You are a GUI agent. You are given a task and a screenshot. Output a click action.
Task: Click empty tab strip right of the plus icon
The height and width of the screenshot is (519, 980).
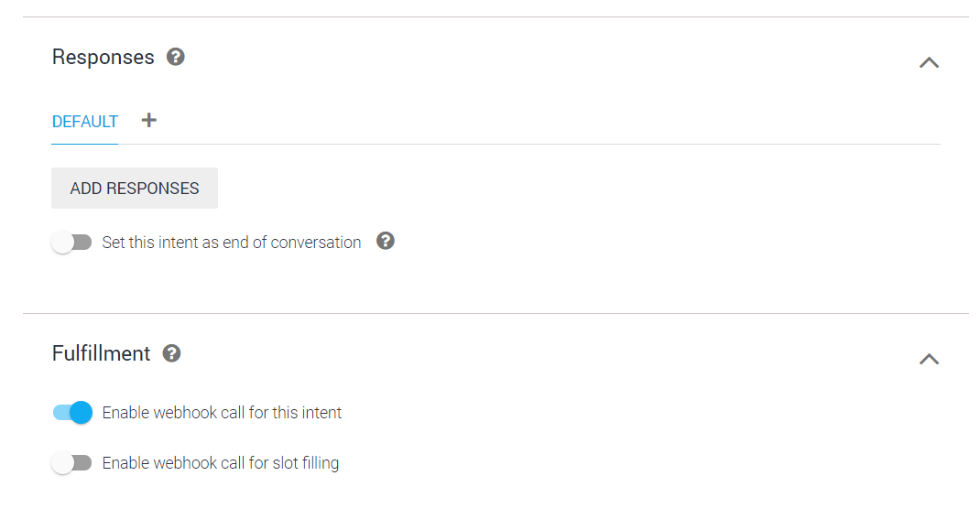(550, 121)
